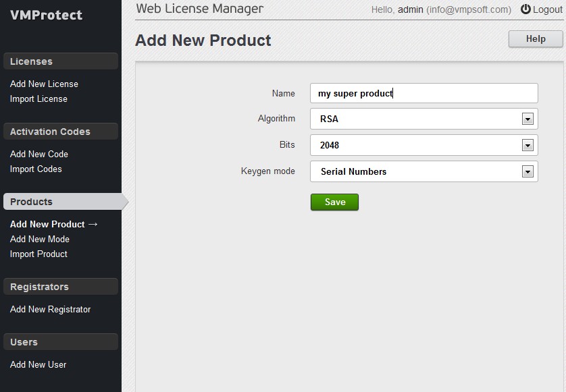
Task: Open the Algorithm dropdown arrow
Action: [x=528, y=119]
